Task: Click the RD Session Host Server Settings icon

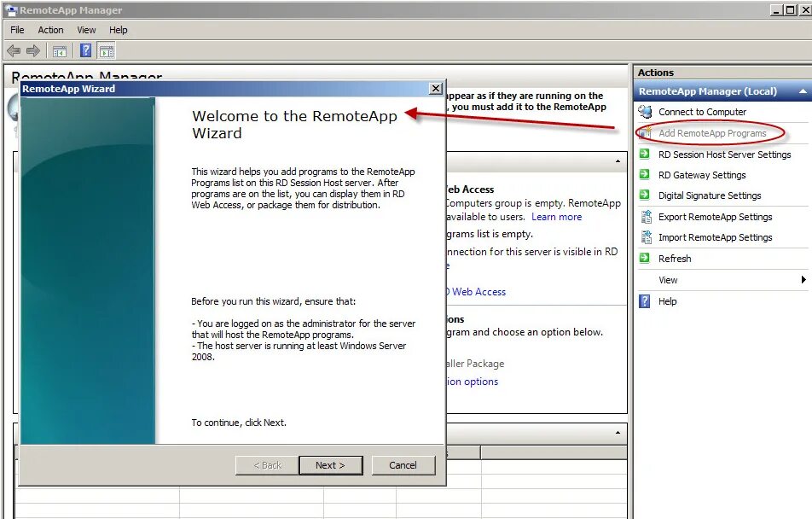Action: click(645, 154)
